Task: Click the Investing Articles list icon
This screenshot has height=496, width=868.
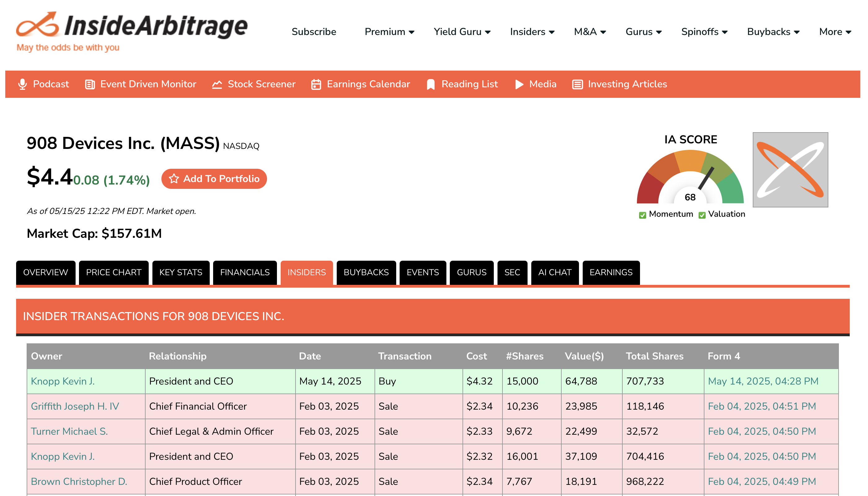Action: pyautogui.click(x=577, y=84)
